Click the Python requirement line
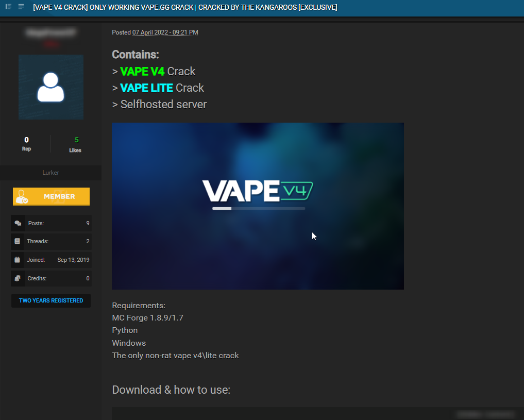The height and width of the screenshot is (420, 524). coord(125,330)
